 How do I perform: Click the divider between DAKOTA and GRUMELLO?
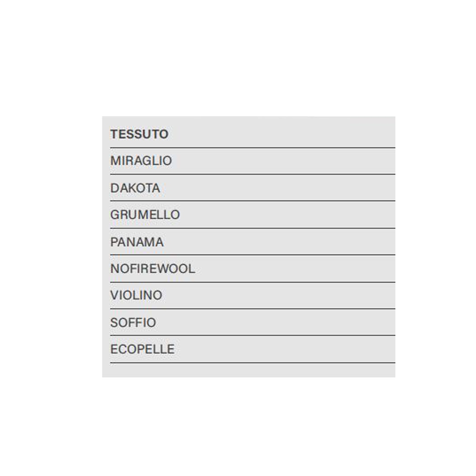[x=253, y=201]
